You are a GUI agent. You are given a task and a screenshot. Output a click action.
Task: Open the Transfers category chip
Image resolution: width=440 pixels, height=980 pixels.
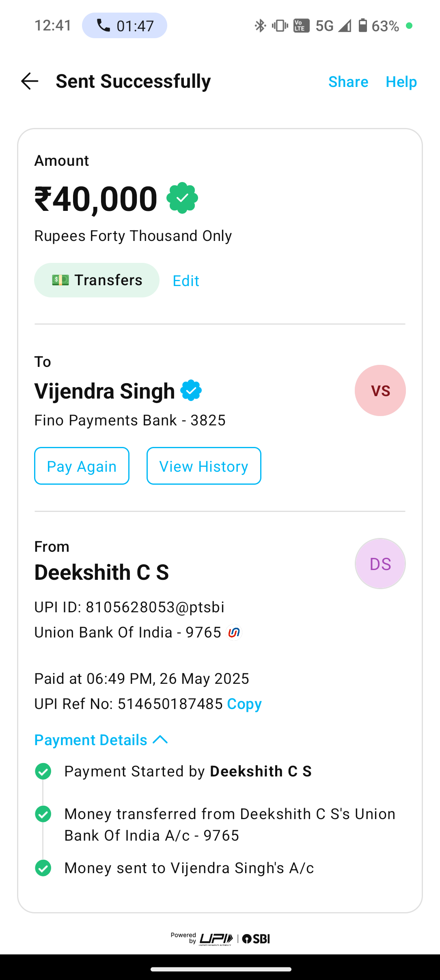[x=97, y=280]
